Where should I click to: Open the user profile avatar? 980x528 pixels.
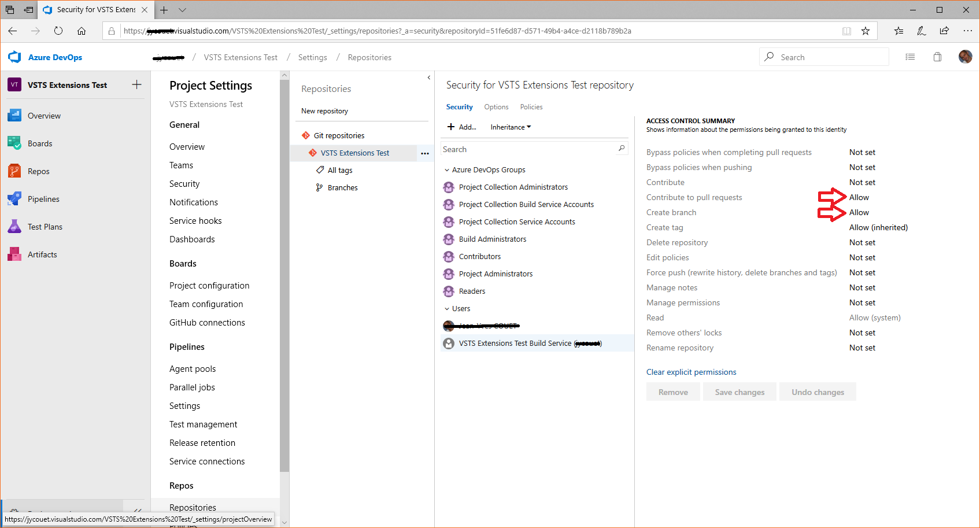965,57
